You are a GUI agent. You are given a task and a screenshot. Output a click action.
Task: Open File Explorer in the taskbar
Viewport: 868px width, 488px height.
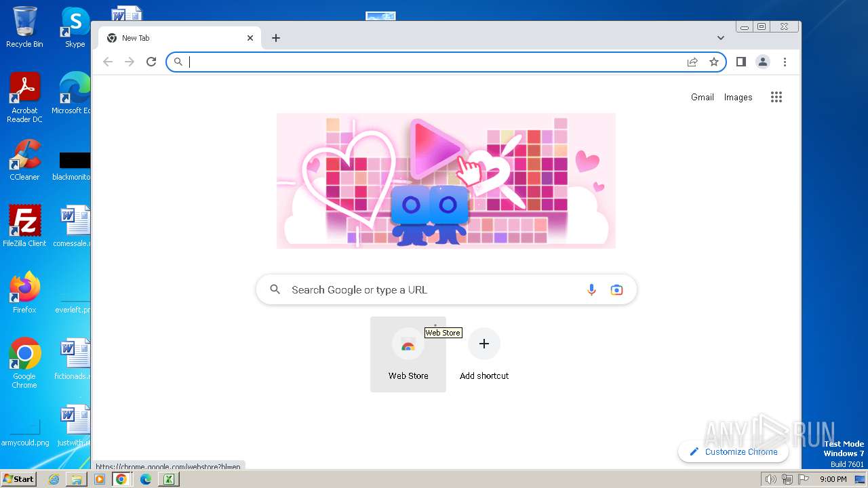(77, 479)
